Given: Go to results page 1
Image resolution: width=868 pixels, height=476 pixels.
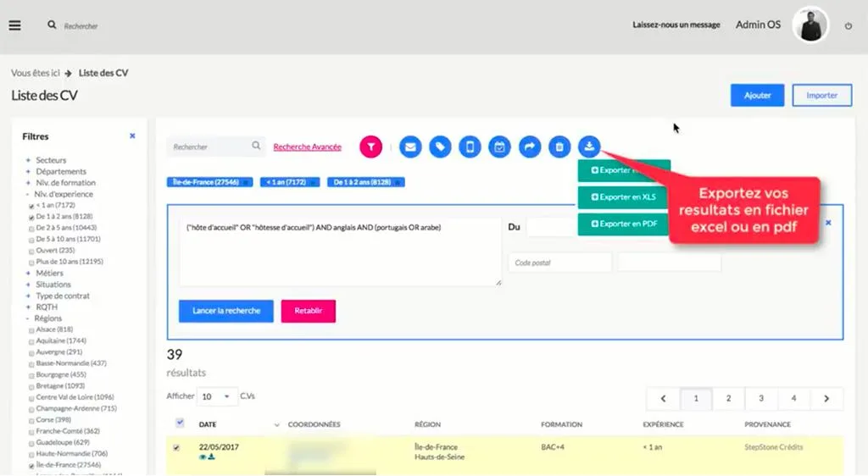Looking at the screenshot, I should [696, 399].
